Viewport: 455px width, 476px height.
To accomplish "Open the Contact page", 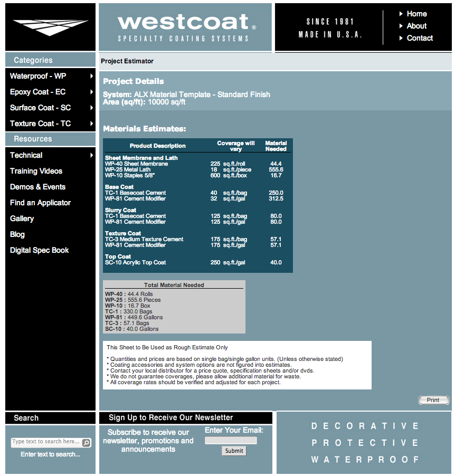I will coord(420,38).
